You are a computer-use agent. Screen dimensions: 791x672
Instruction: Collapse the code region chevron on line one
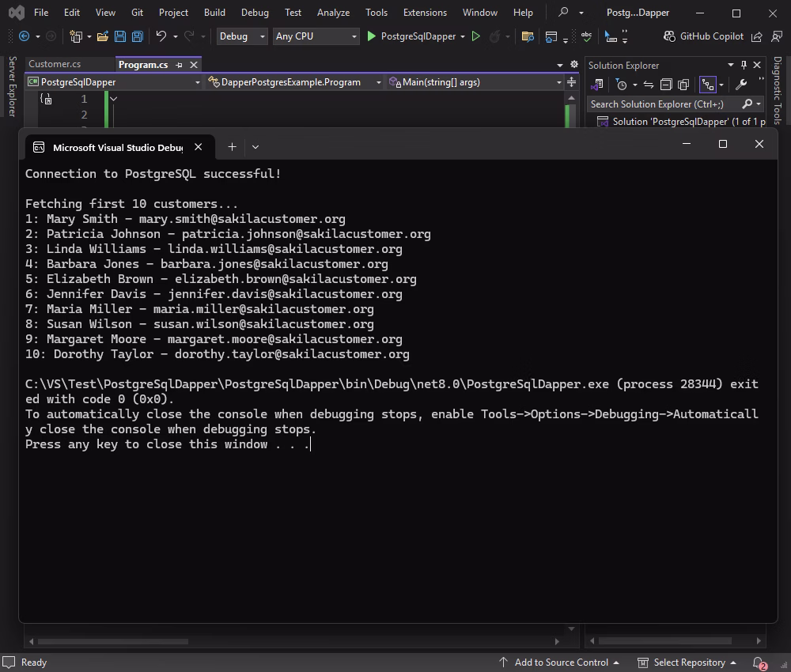point(113,98)
